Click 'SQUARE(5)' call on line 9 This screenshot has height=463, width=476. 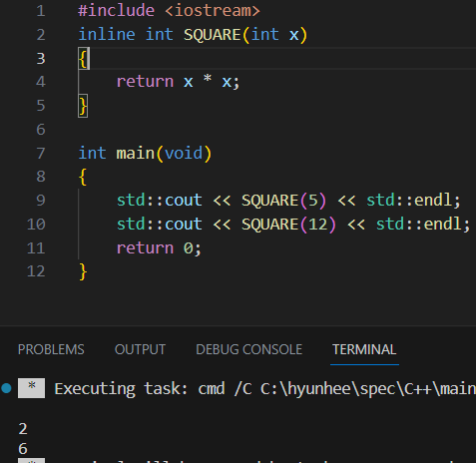283,201
